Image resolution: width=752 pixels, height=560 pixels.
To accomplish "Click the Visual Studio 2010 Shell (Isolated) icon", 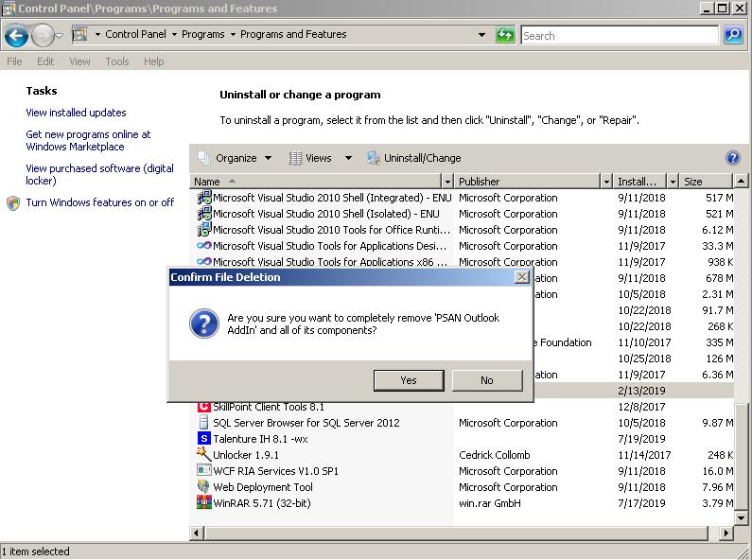I will 203,214.
